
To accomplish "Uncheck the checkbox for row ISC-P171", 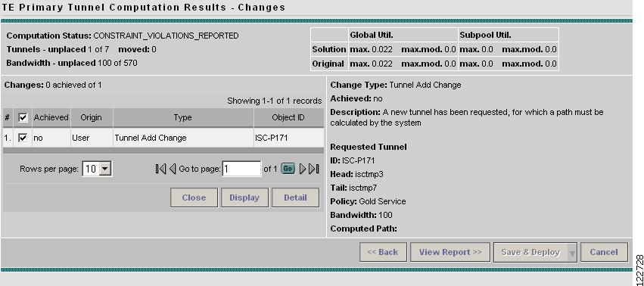I will click(23, 138).
